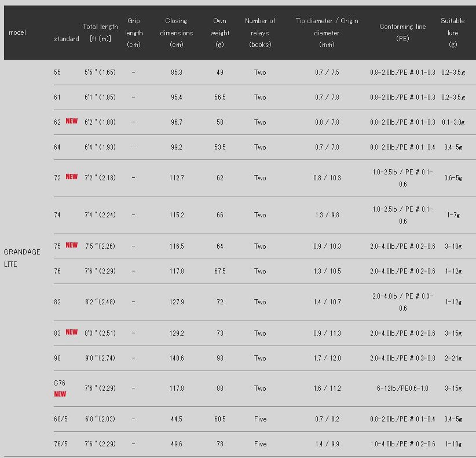The height and width of the screenshot is (458, 476).
Task: Select the 68/5 standard cell
Action: [x=61, y=419]
